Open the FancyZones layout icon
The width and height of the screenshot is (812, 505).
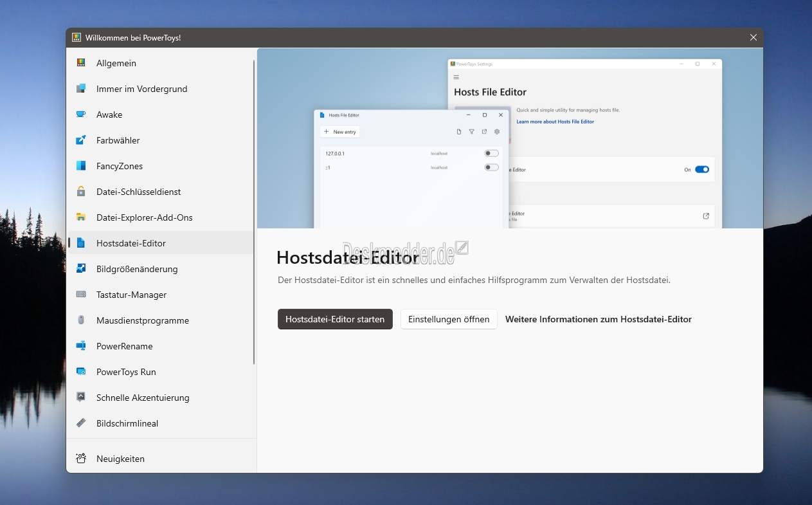[81, 166]
